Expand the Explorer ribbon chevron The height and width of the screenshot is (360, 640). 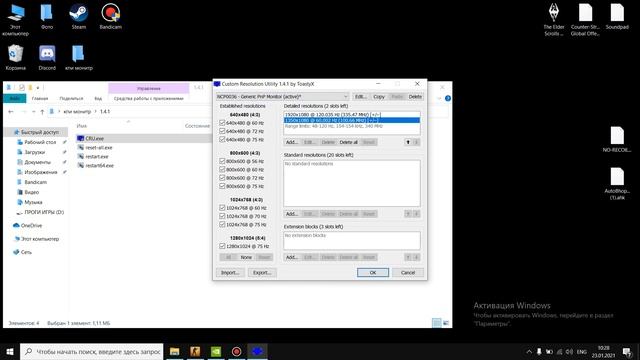[439, 98]
